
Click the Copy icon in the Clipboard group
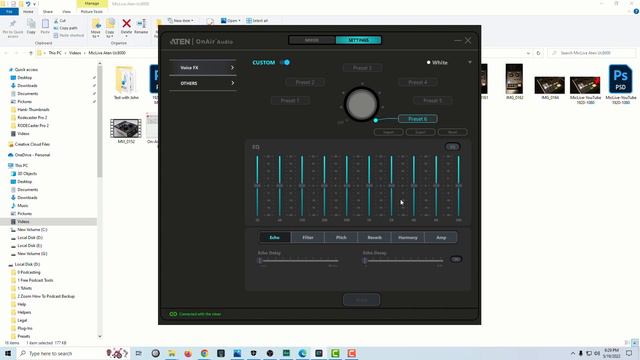click(x=31, y=24)
